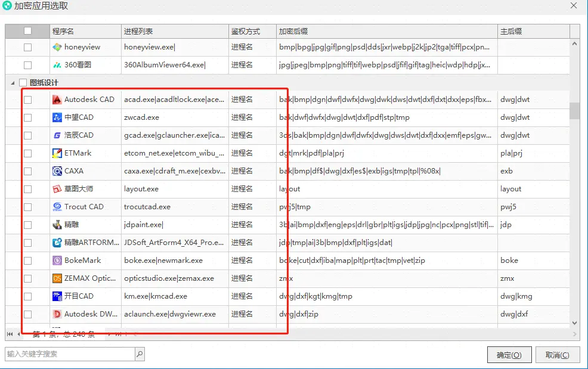Collapse the 图纸设计 group
Image resolution: width=588 pixels, height=369 pixels.
[13, 83]
